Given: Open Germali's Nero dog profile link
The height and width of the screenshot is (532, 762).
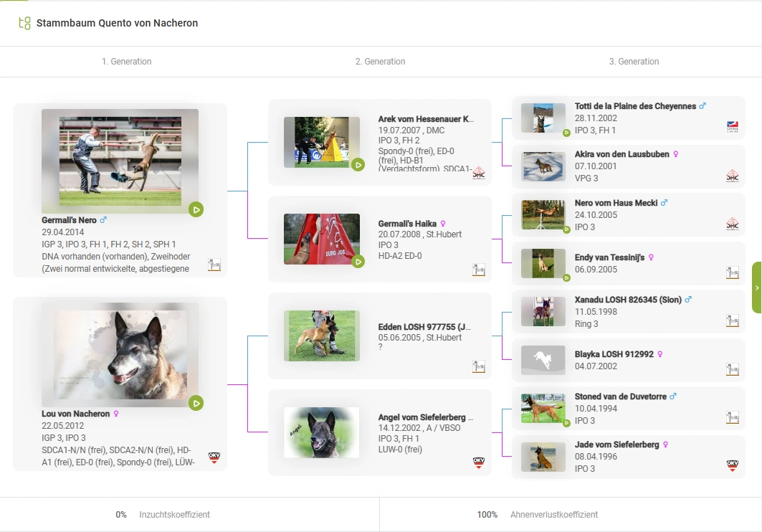Looking at the screenshot, I should click(69, 220).
